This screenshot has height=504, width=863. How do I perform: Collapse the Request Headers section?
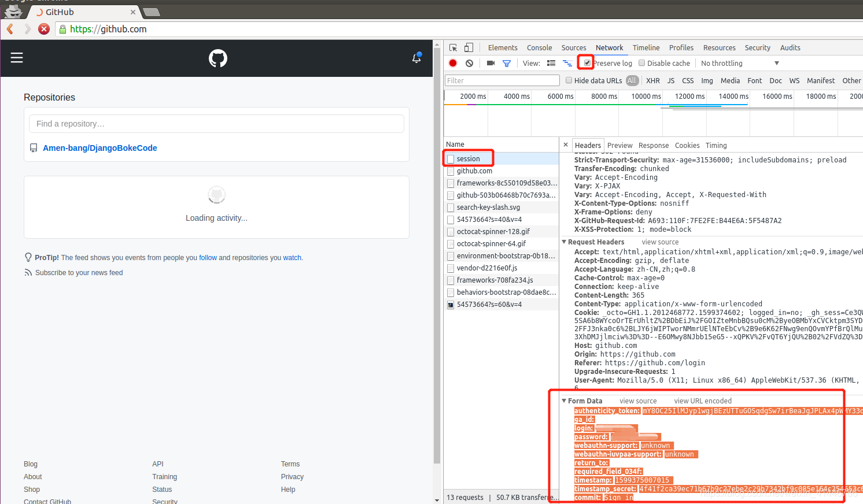coord(565,242)
